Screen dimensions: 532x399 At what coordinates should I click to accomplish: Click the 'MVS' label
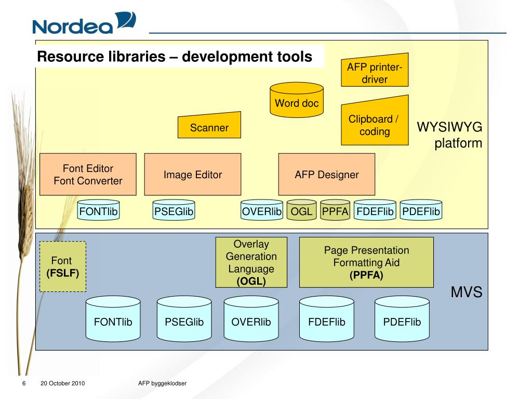click(x=467, y=292)
